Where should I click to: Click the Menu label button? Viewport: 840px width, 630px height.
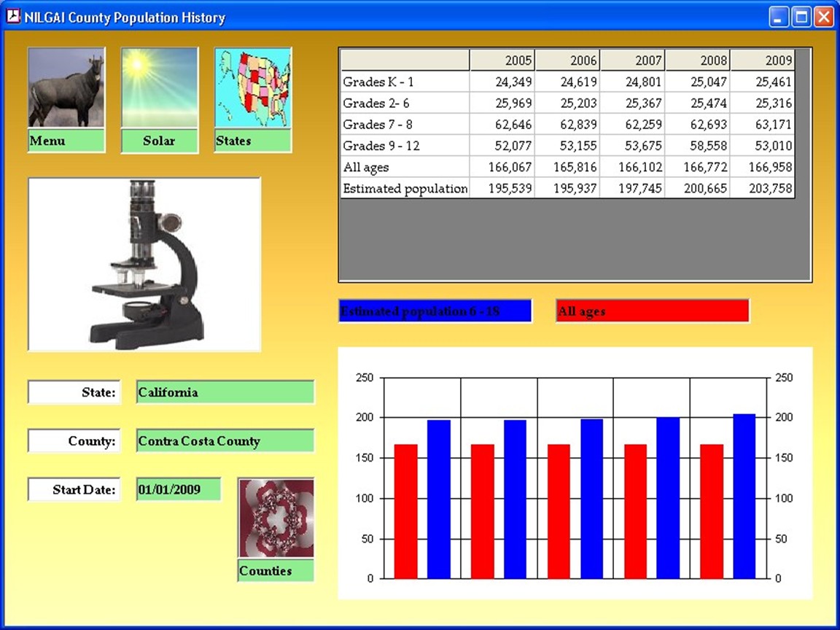[x=66, y=141]
